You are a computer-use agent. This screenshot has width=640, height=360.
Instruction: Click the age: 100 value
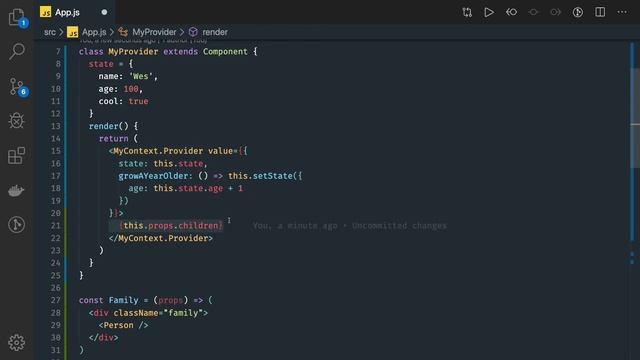tap(131, 89)
